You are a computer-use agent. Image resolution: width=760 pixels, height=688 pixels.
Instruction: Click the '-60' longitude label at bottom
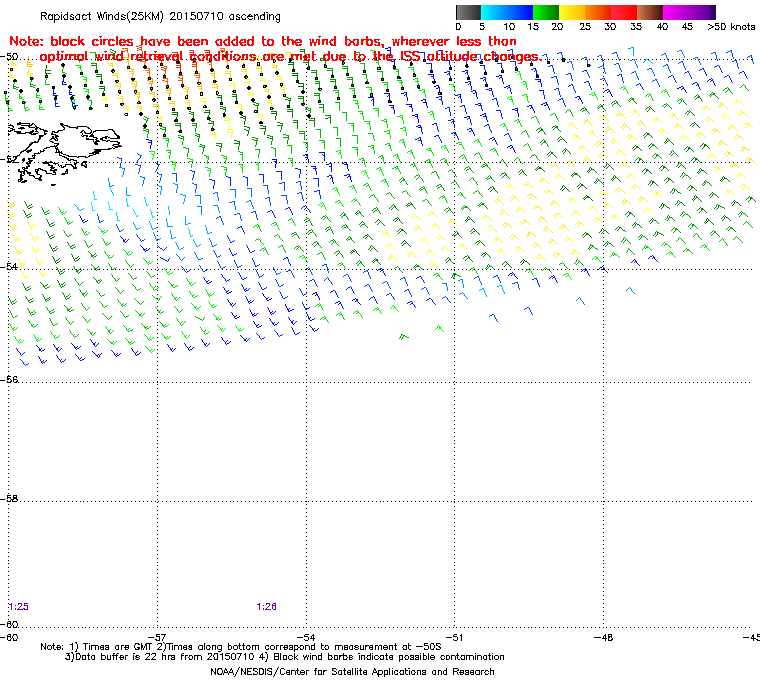point(9,637)
